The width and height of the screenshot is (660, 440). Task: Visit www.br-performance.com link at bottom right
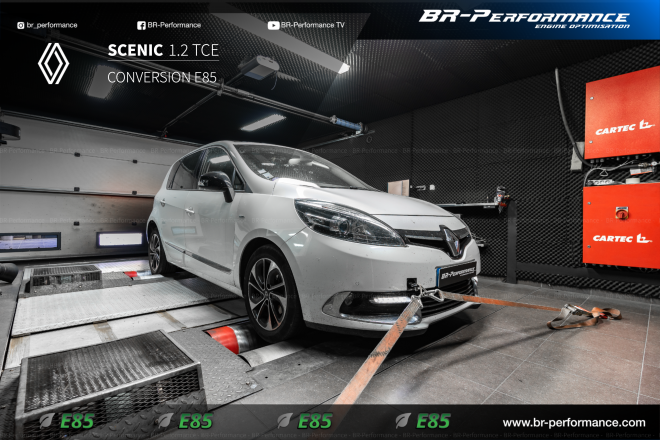573,423
